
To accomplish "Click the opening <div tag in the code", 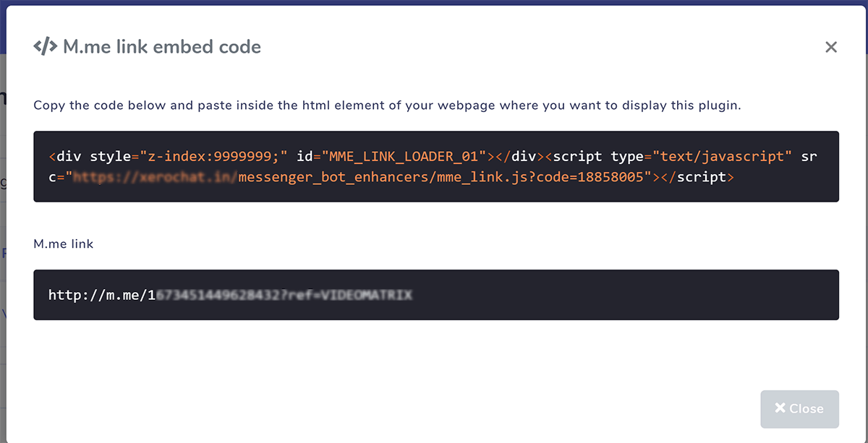I will pos(65,156).
